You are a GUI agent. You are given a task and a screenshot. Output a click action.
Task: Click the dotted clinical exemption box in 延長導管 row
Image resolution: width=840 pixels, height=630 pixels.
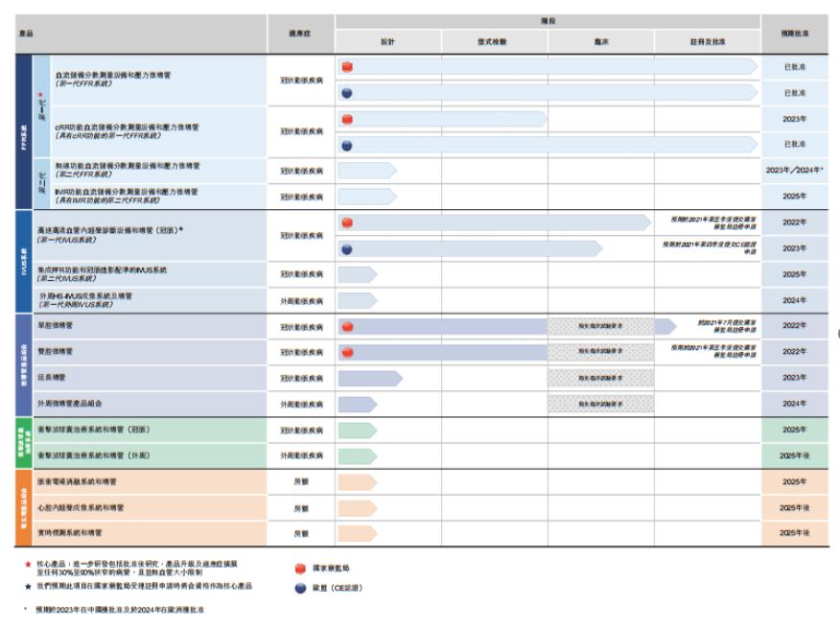[x=600, y=378]
